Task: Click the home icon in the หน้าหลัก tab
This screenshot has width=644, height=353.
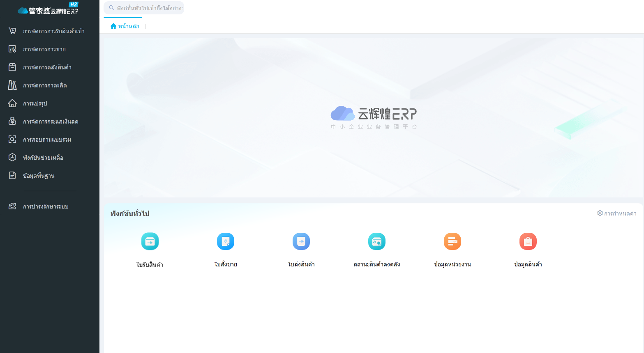Action: (x=113, y=26)
